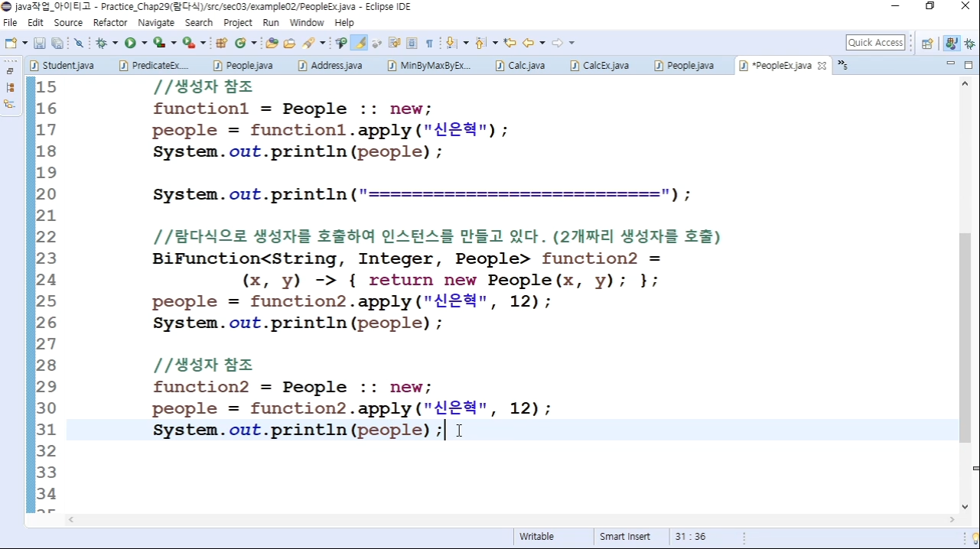Save the current file with Save icon
Viewport: 980px width, 549px height.
(40, 43)
